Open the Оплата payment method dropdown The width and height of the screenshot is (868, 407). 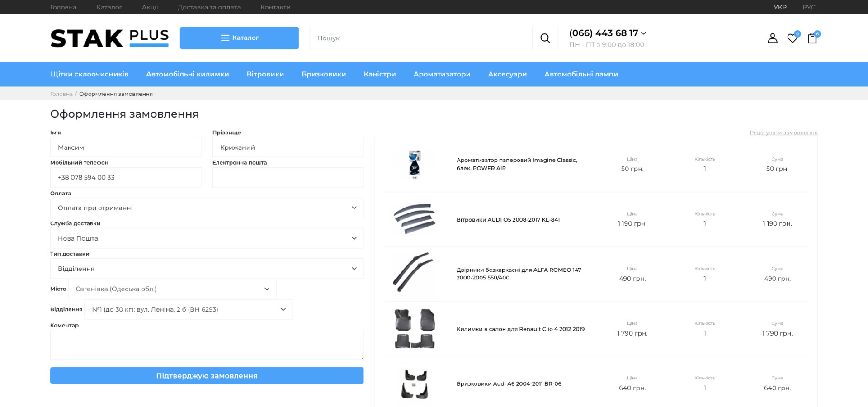click(x=207, y=208)
